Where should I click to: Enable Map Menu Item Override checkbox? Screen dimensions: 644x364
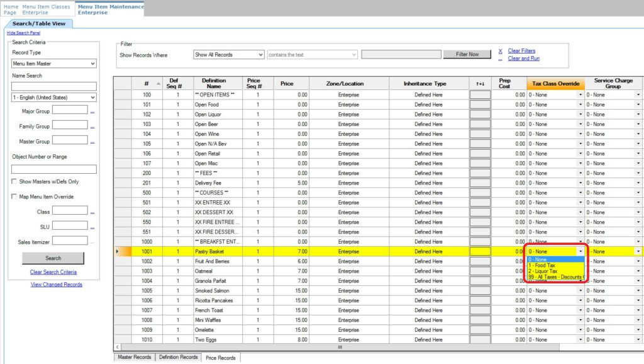14,196
